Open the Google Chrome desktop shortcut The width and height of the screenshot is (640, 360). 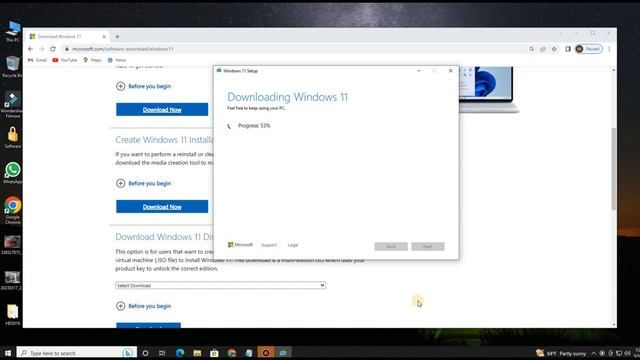coord(13,211)
